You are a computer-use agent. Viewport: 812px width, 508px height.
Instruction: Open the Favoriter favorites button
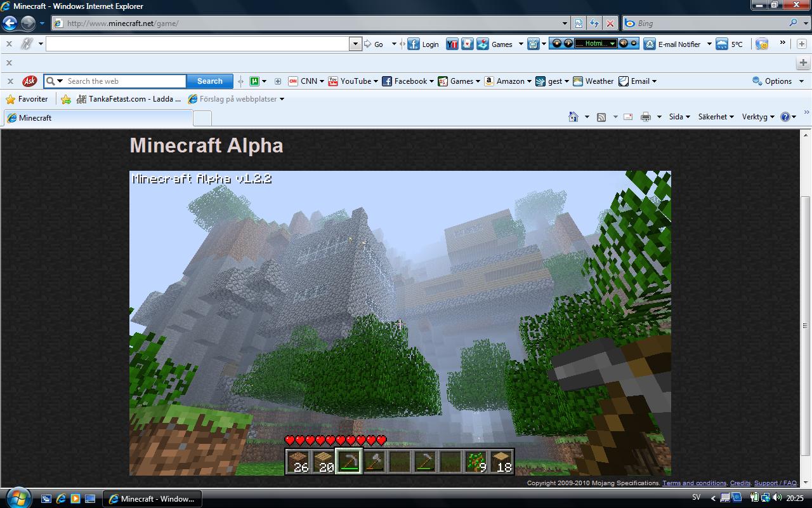click(27, 99)
